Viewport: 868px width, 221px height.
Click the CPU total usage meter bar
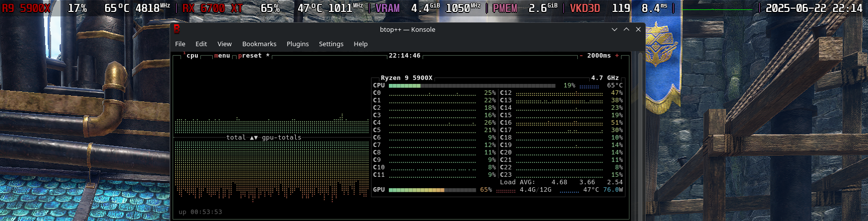tap(472, 85)
